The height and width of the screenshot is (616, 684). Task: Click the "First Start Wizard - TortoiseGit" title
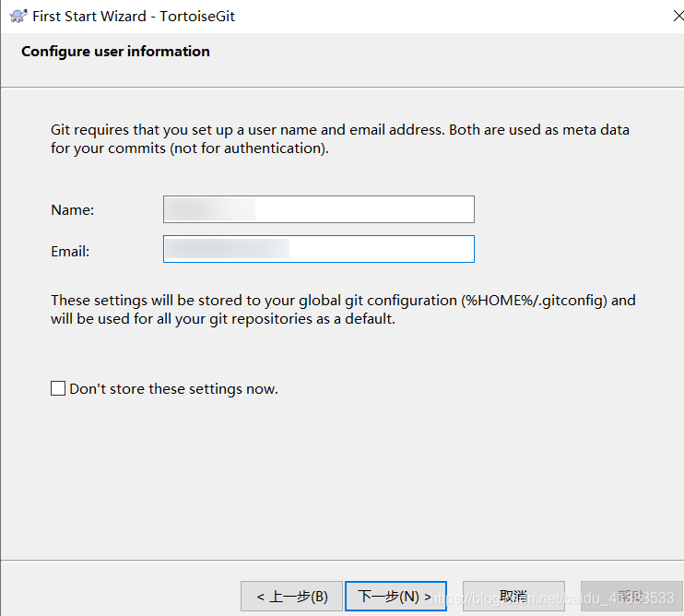(x=134, y=17)
